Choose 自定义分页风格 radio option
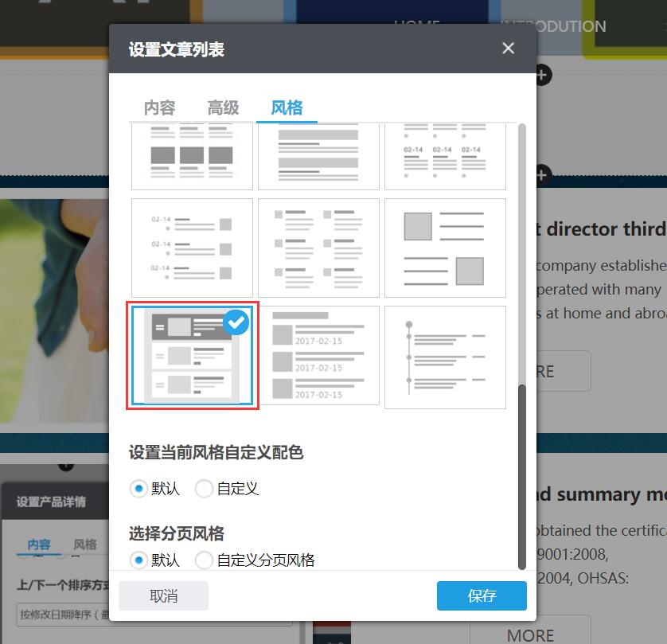667x644 pixels. tap(205, 560)
